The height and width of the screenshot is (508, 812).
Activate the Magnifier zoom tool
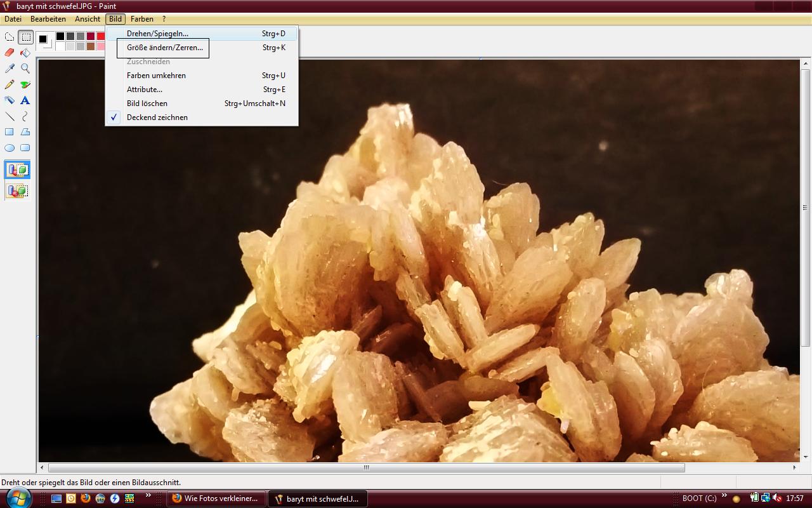click(x=25, y=69)
